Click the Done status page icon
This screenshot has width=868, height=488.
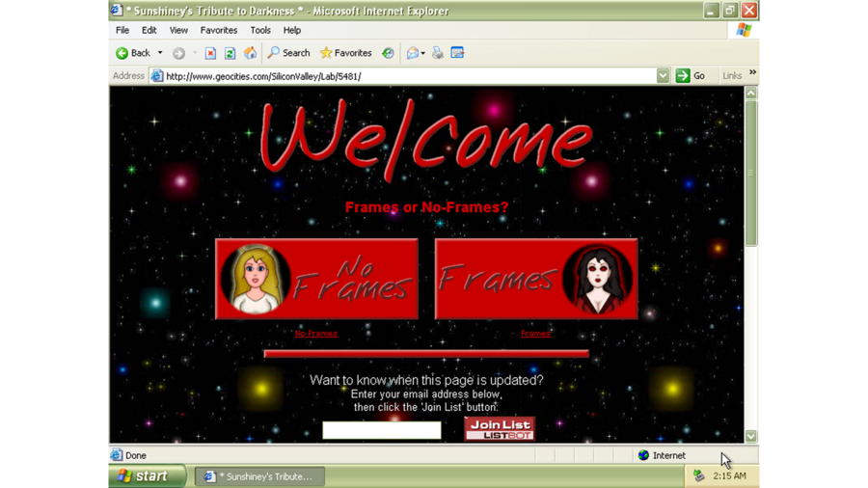(117, 455)
